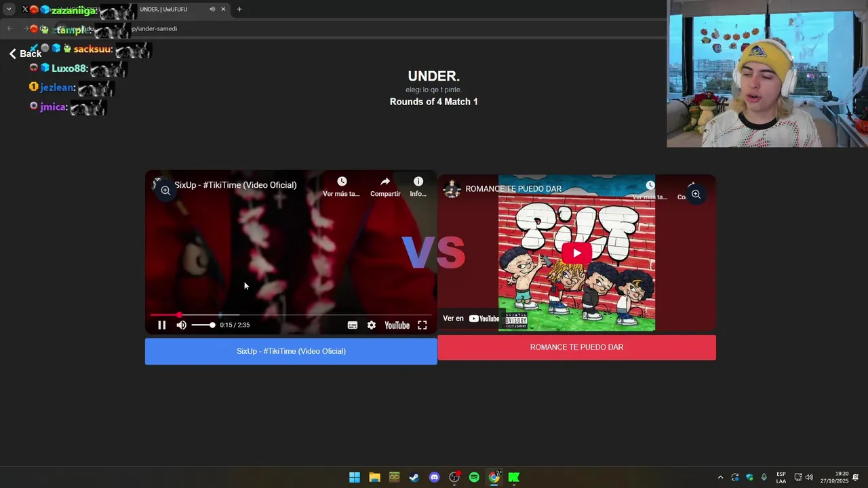
Task: Open the SixUp - #TikiTime video title link
Action: 235,185
